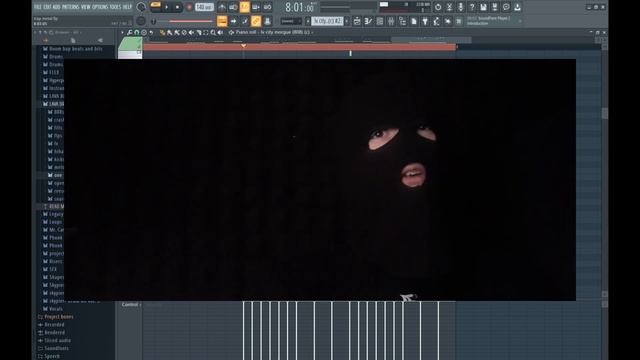Viewport: 640px width, 360px height.
Task: Expand the Loops folder
Action: pyautogui.click(x=53, y=222)
